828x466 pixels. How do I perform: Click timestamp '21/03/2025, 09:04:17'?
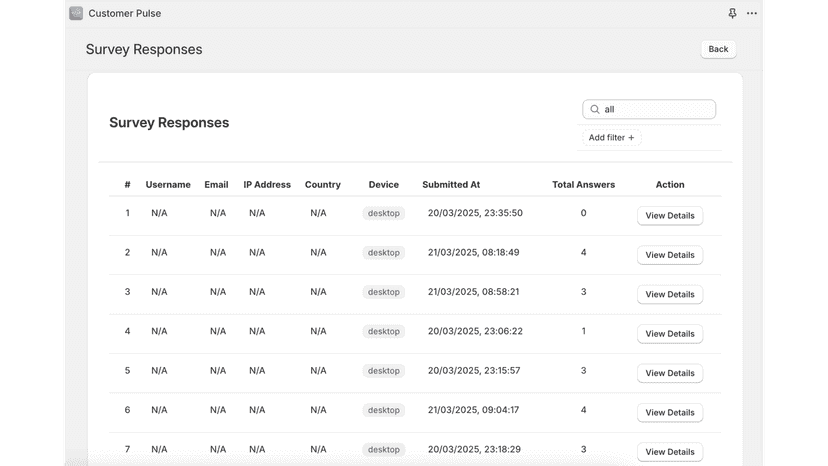(474, 410)
